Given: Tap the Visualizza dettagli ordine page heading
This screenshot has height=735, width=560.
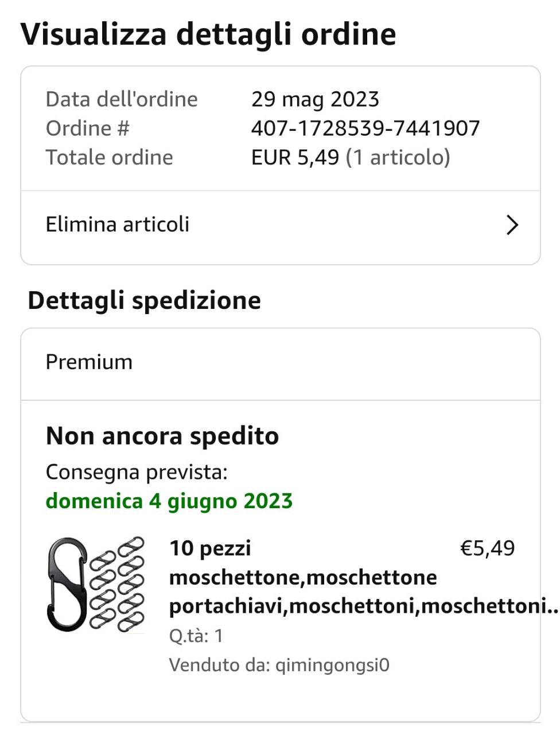Looking at the screenshot, I should pos(208,34).
